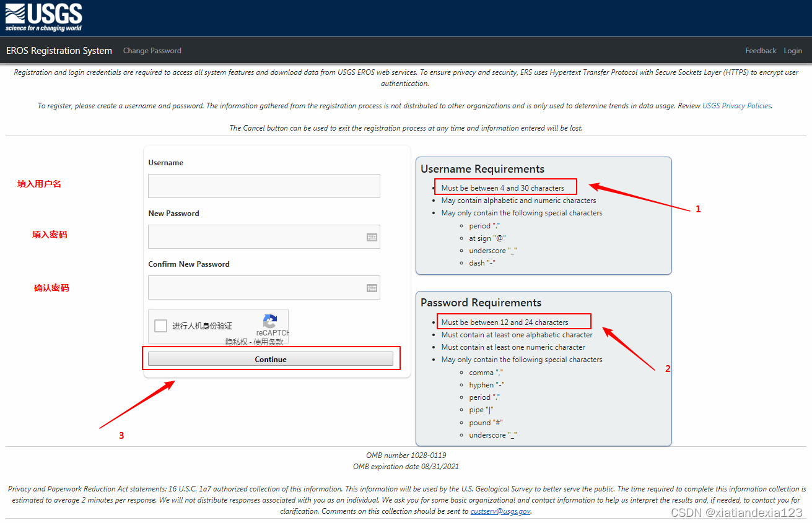Click the Confirm New Password label
Viewport: 812px width, 523px height.
coord(189,264)
